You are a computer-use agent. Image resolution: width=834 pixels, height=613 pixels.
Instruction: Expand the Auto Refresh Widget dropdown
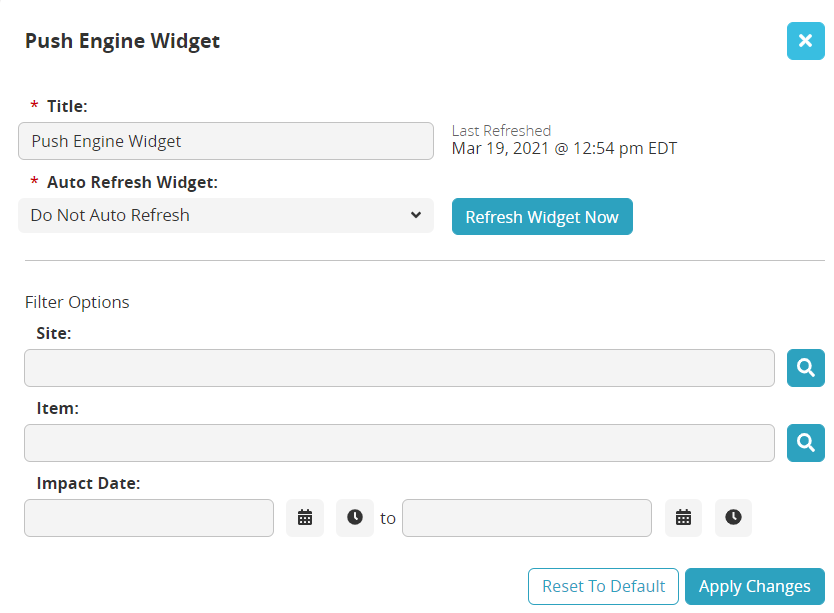pos(226,215)
